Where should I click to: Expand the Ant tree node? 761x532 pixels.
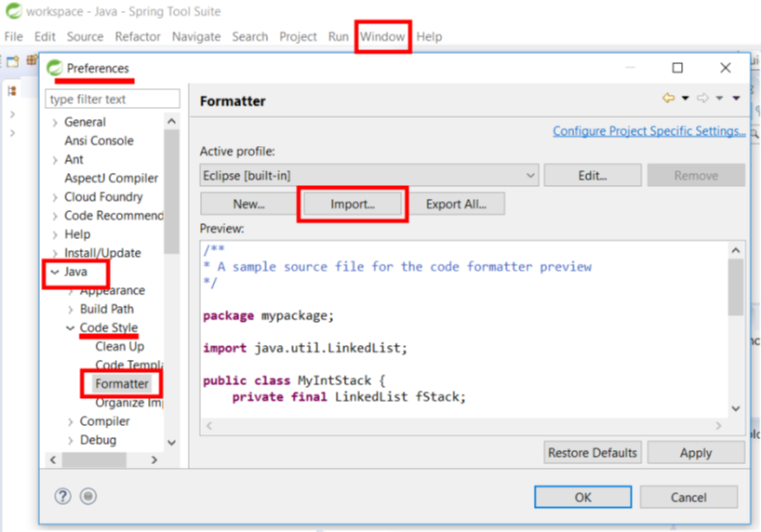tap(55, 160)
